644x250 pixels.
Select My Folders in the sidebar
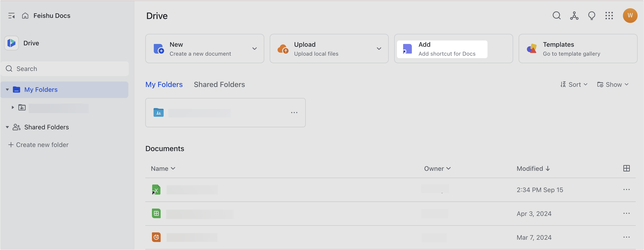[41, 90]
